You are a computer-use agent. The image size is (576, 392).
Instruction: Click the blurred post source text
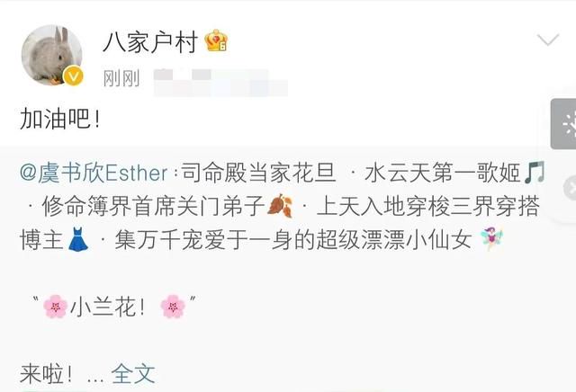(x=220, y=83)
